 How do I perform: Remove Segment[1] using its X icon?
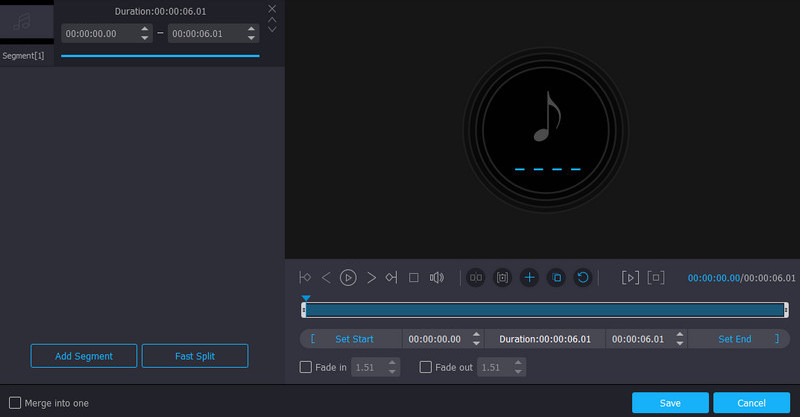(272, 9)
